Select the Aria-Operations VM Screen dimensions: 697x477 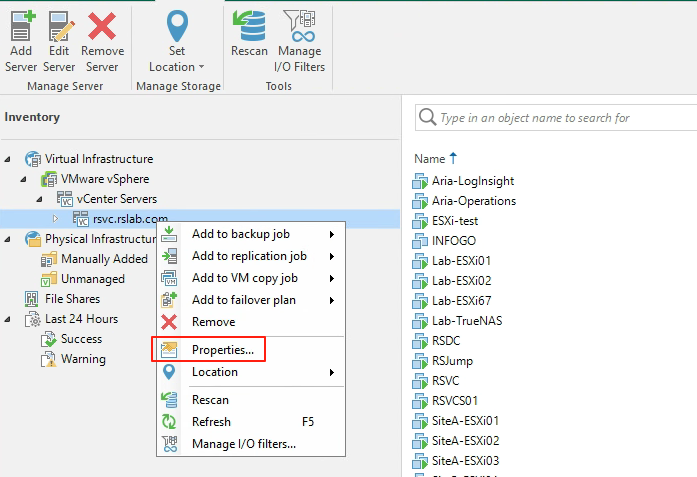[x=464, y=201]
